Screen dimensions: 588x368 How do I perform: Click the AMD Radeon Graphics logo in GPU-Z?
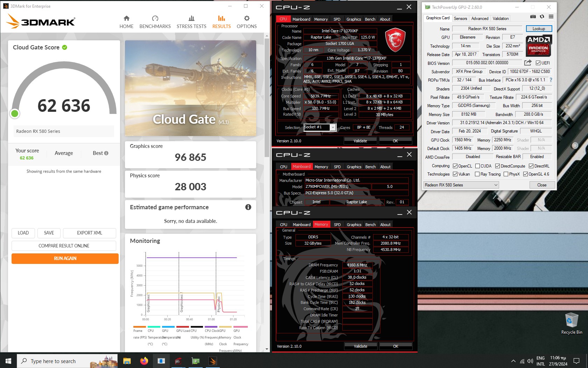pos(539,46)
